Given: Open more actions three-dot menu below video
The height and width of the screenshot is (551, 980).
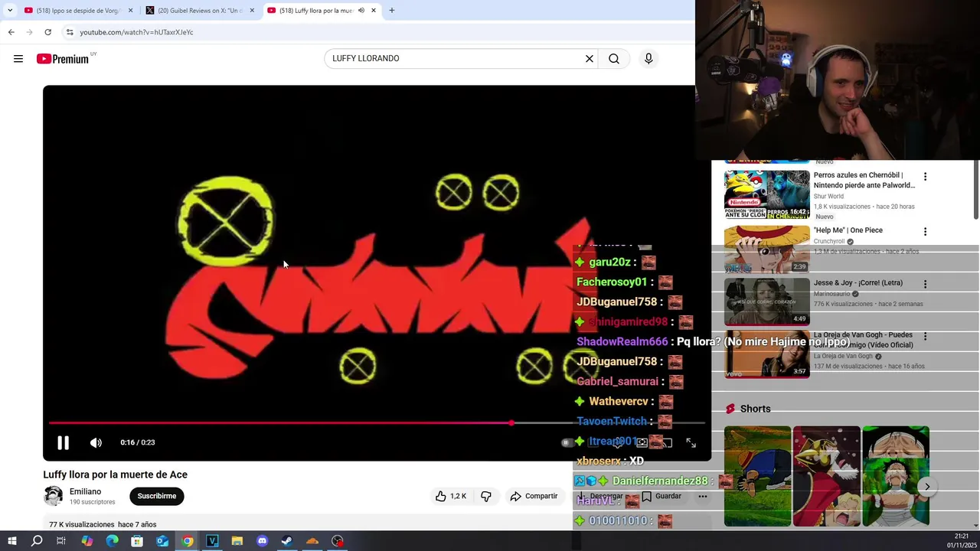Looking at the screenshot, I should (702, 496).
